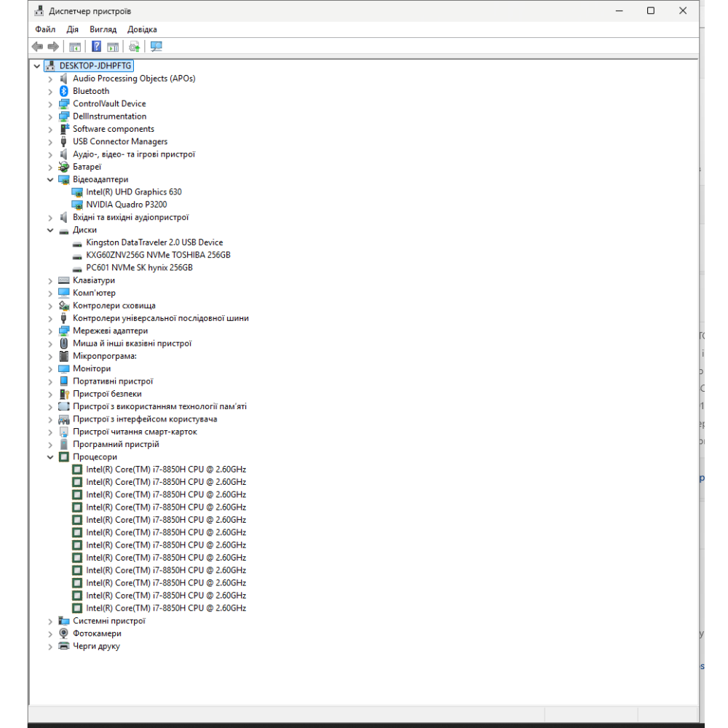Open the Файл menu

coord(45,30)
